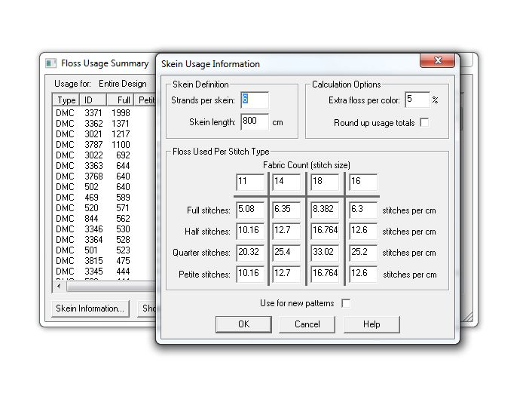Select Quarter stitches value 25.2 field
This screenshot has height=402, width=532.
click(x=362, y=252)
